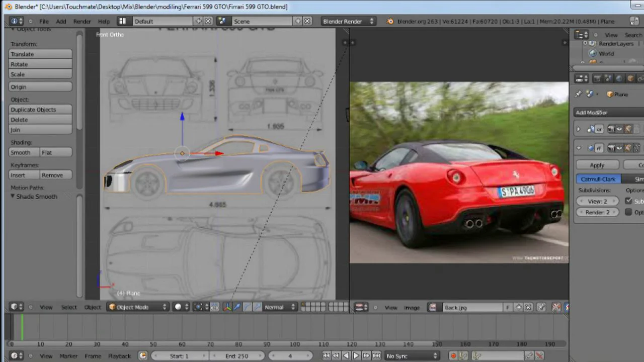Expand the collapsed first modifier panel
This screenshot has height=362, width=644.
coord(579,129)
